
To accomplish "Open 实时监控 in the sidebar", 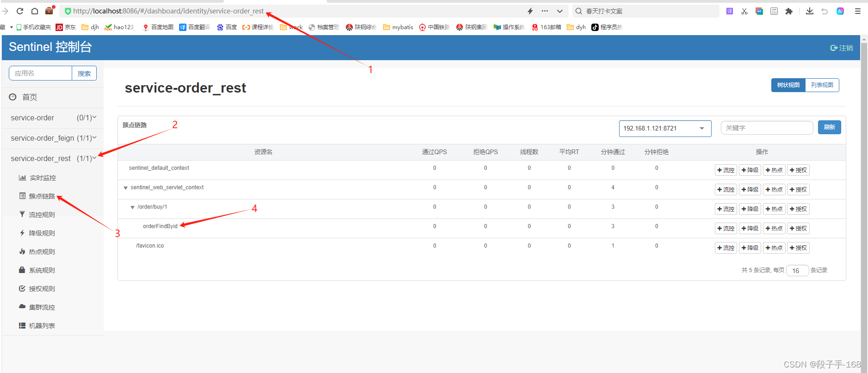I will pos(37,178).
